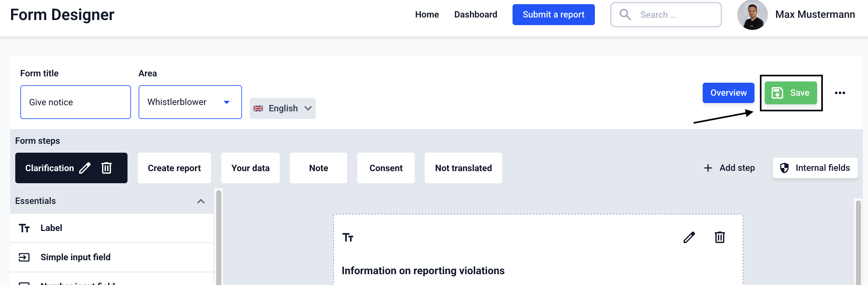Screen dimensions: 868x285
Task: Click the canvas vertical scrollbar on right
Action: click(x=858, y=243)
